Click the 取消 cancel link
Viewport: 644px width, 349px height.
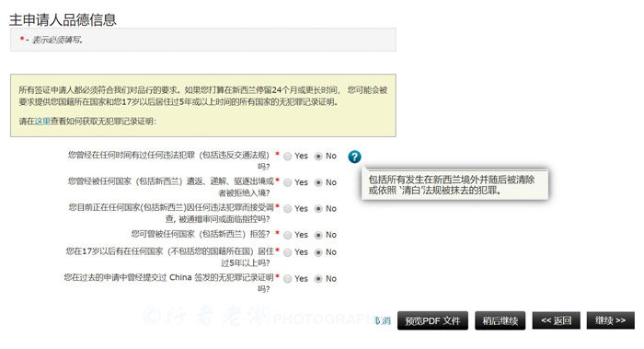(383, 321)
